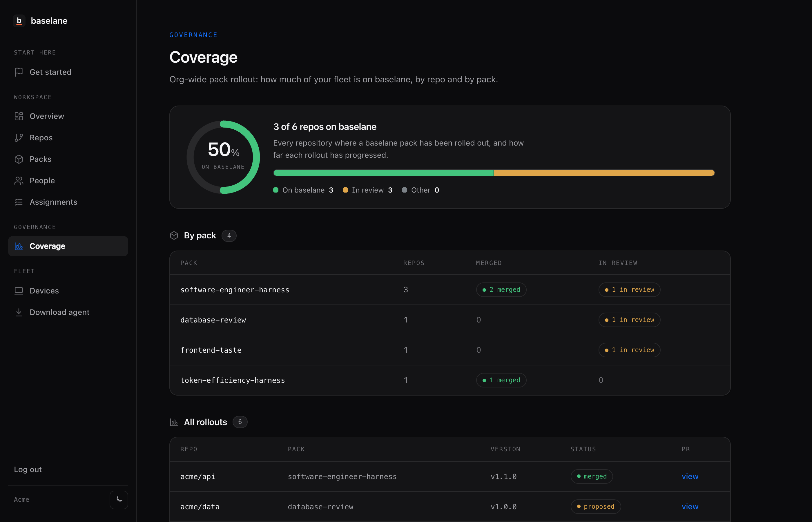
Task: Select the Coverage menu item
Action: 68,246
